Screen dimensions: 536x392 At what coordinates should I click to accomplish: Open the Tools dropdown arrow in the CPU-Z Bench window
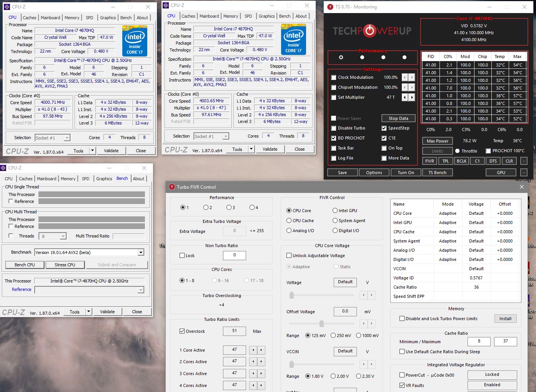[x=88, y=312]
